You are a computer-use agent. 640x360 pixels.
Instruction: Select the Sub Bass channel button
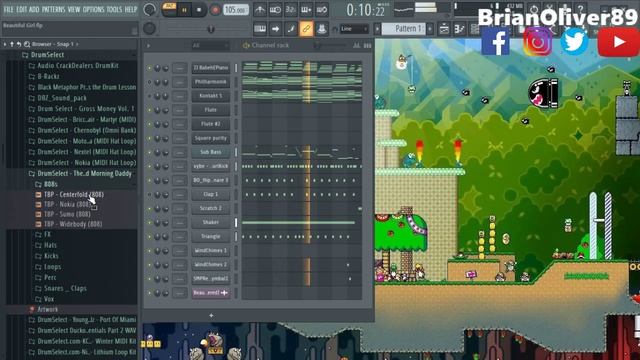pos(211,152)
